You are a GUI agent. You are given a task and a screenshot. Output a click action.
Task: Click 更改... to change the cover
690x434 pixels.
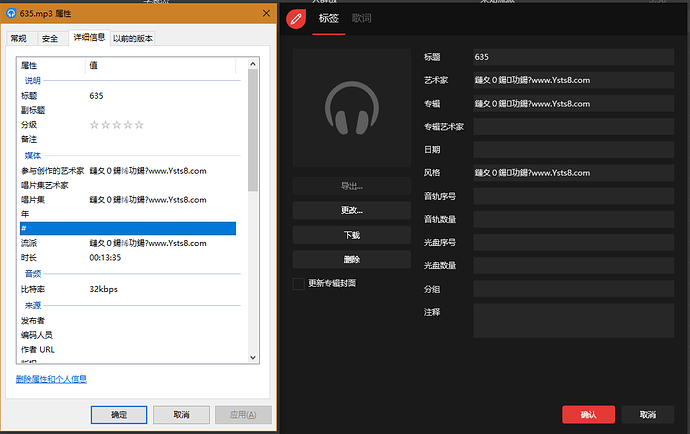(351, 211)
